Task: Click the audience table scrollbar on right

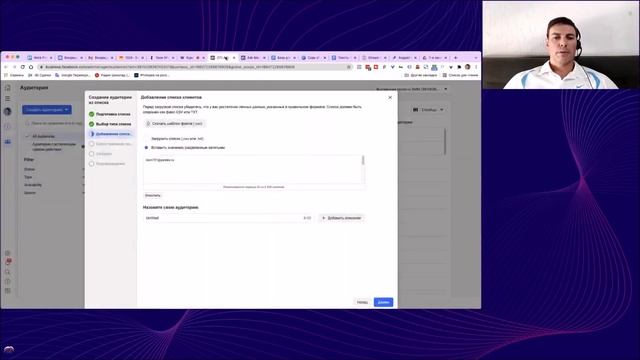Action: (445, 142)
